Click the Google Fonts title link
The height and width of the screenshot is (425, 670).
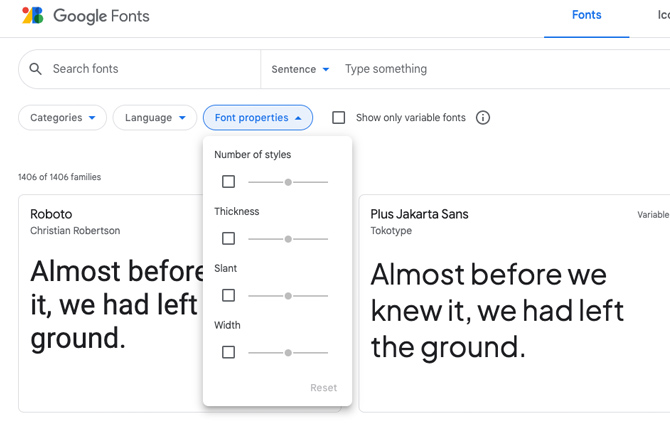(101, 16)
